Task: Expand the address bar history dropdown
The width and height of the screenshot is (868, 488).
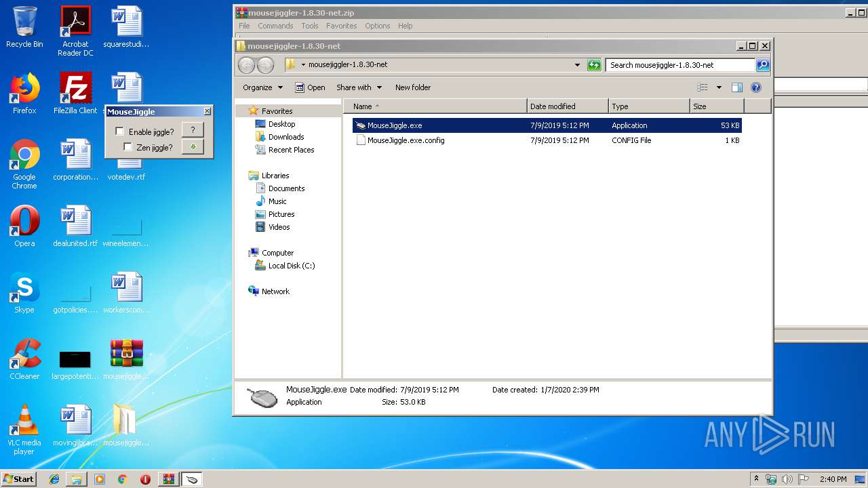Action: (577, 65)
